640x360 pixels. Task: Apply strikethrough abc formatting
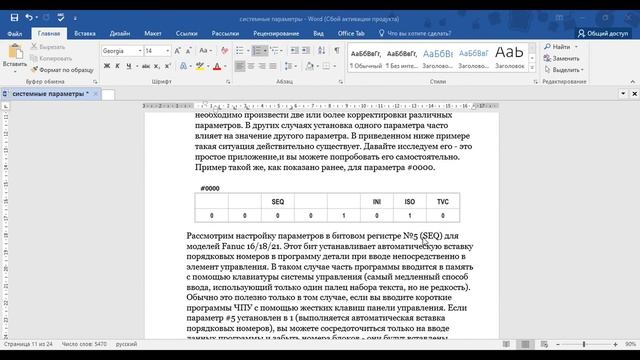(146, 66)
